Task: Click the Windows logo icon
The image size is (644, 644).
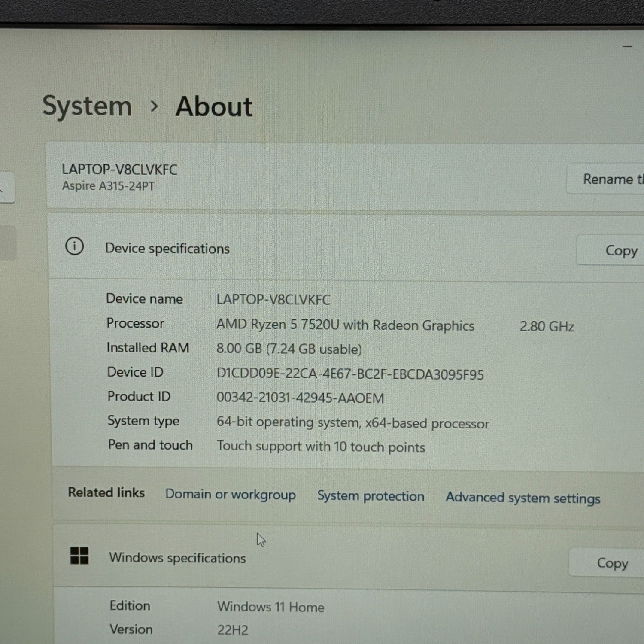Action: [79, 555]
